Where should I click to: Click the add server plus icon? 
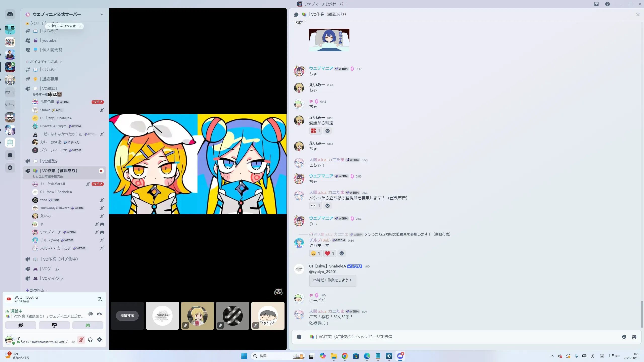(x=10, y=155)
